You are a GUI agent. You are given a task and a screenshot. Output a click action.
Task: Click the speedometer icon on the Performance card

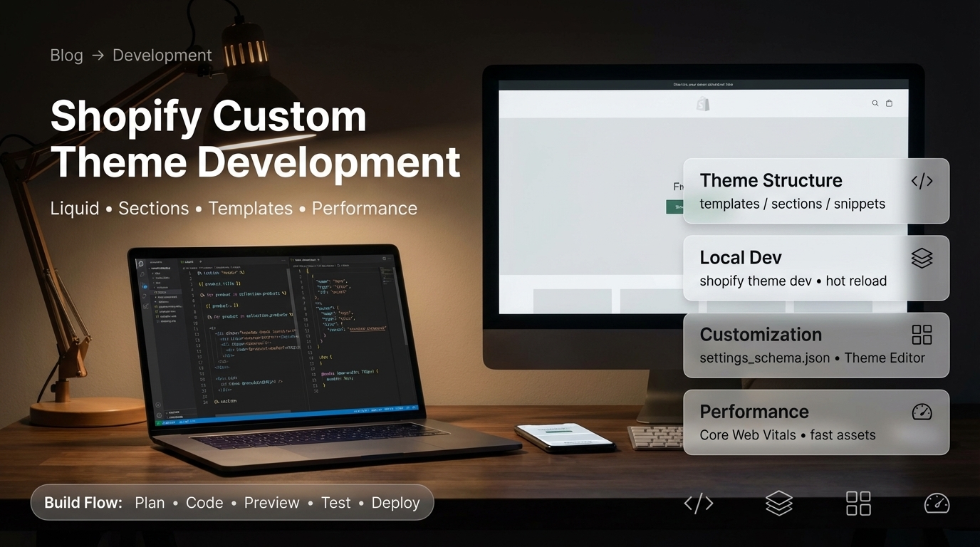922,412
